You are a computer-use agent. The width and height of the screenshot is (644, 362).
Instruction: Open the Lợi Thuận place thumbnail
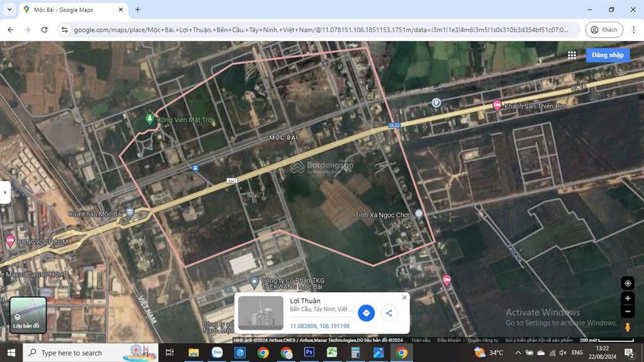coord(261,313)
